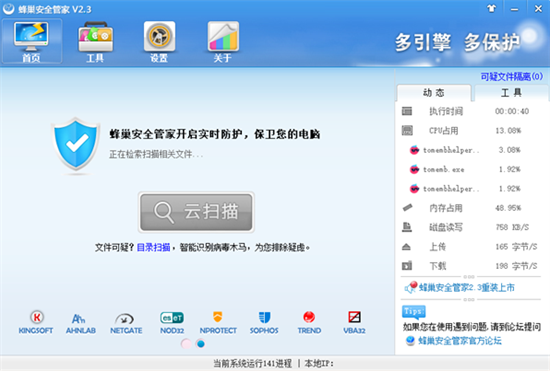Open the 蜂巢安全管家2.3重装上市 news link
550x371 pixels.
click(467, 288)
